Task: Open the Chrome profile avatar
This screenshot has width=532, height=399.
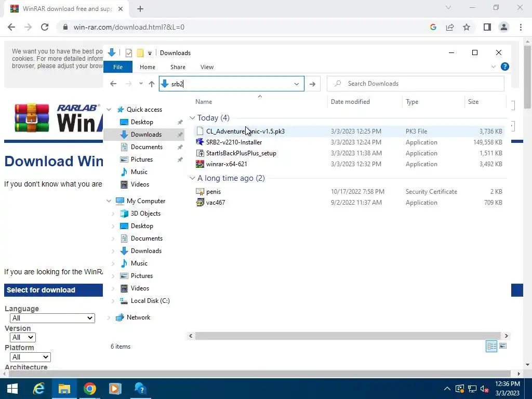Action: point(504,27)
